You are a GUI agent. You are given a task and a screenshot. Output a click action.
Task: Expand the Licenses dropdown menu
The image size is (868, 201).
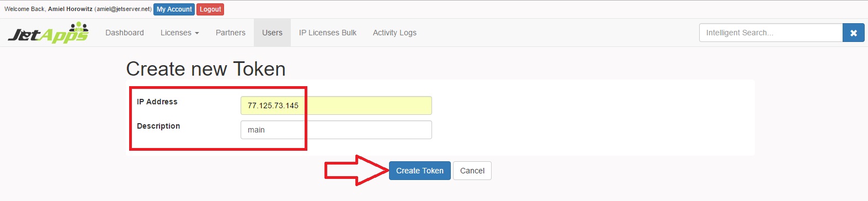pyautogui.click(x=180, y=33)
